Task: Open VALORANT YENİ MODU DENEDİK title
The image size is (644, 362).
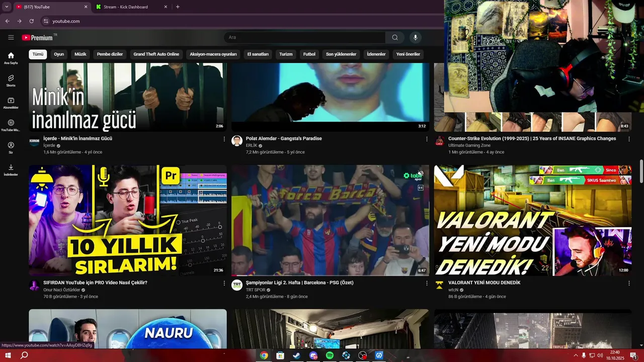Action: tap(484, 283)
